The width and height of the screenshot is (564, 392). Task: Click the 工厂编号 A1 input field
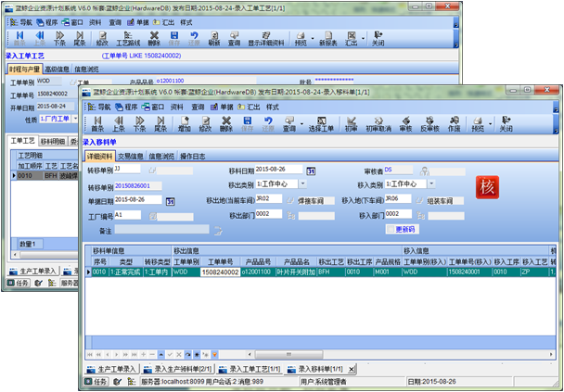(x=128, y=215)
